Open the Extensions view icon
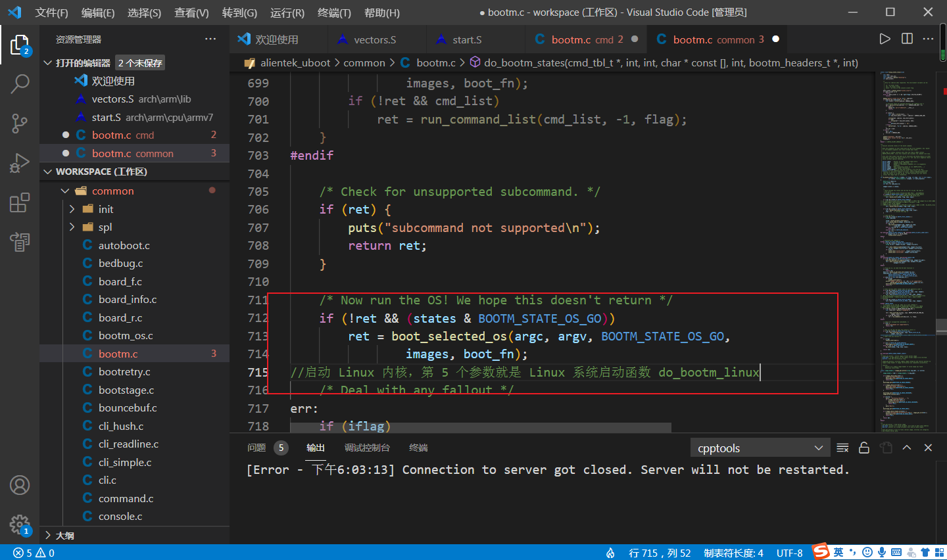The width and height of the screenshot is (947, 560). pos(20,202)
